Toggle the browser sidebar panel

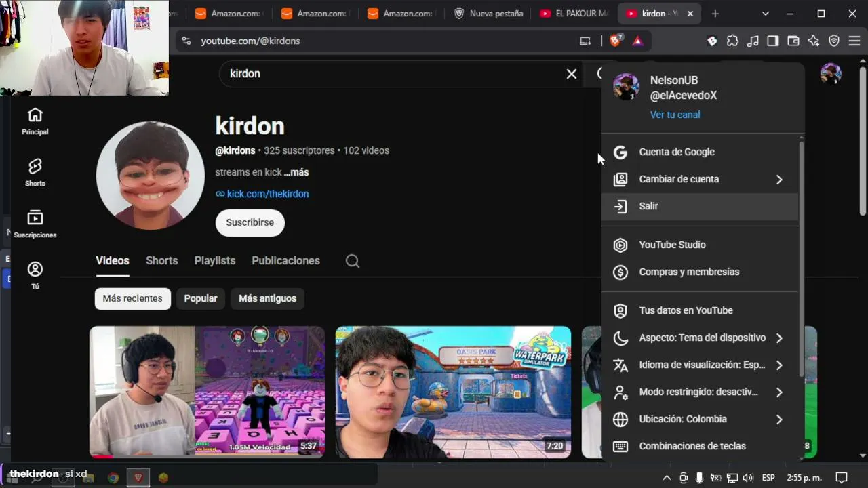(773, 41)
